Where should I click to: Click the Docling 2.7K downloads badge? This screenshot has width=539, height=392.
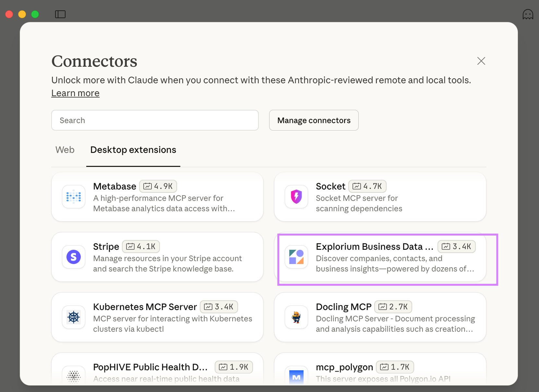pos(393,307)
